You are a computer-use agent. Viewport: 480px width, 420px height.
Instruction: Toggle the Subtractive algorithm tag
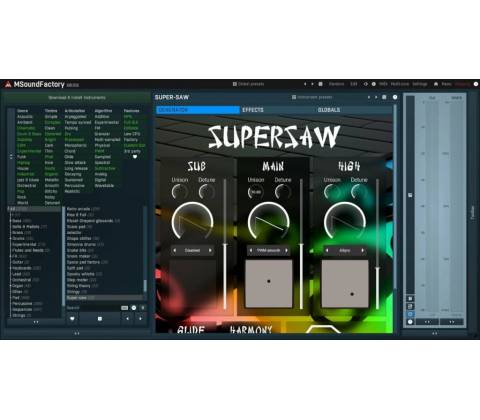point(105,168)
